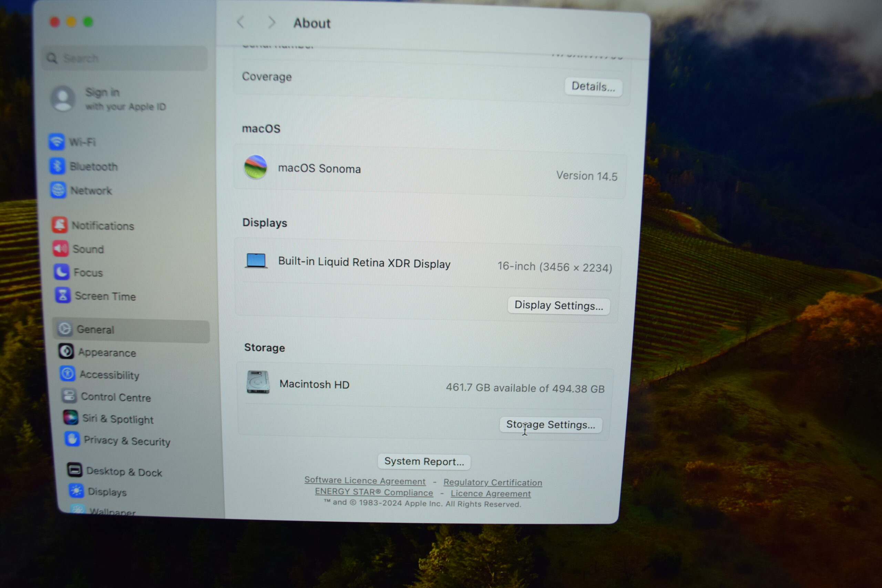882x588 pixels.
Task: Open the Control Centre icon
Action: coord(69,396)
